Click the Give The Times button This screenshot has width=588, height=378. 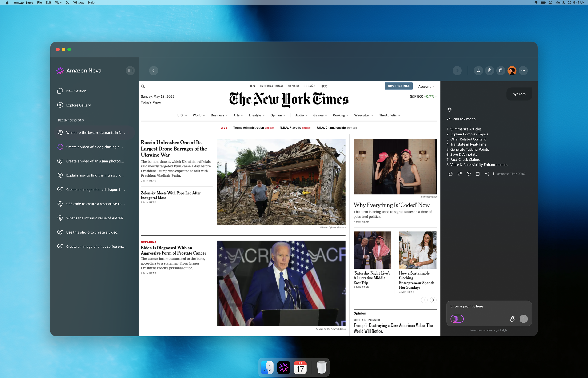coord(399,86)
